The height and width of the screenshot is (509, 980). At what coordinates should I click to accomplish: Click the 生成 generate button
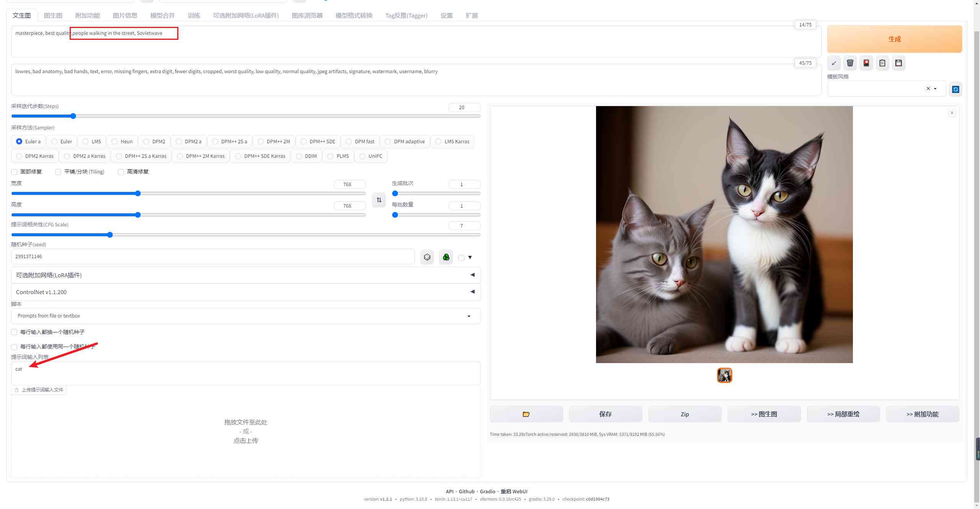point(895,39)
